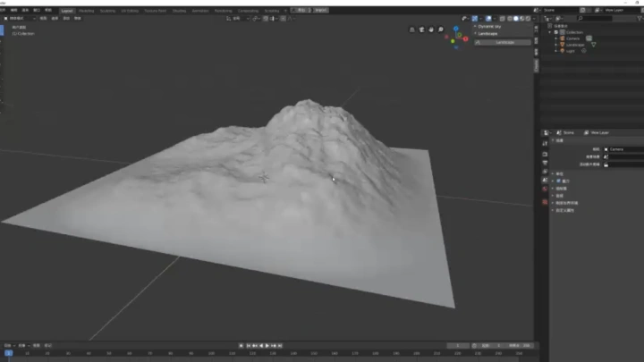Image resolution: width=644 pixels, height=362 pixels.
Task: Click the green Y axis on navigation gizmo
Action: pos(453,41)
